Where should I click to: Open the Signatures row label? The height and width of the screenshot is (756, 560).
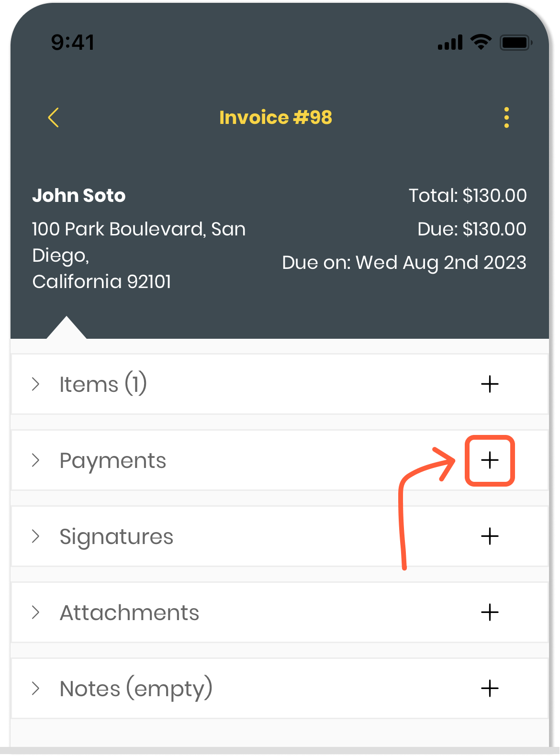pyautogui.click(x=116, y=537)
